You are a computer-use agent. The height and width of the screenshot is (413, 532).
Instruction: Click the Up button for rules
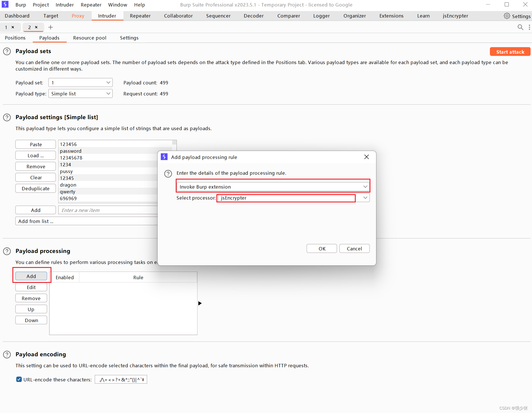coord(31,309)
